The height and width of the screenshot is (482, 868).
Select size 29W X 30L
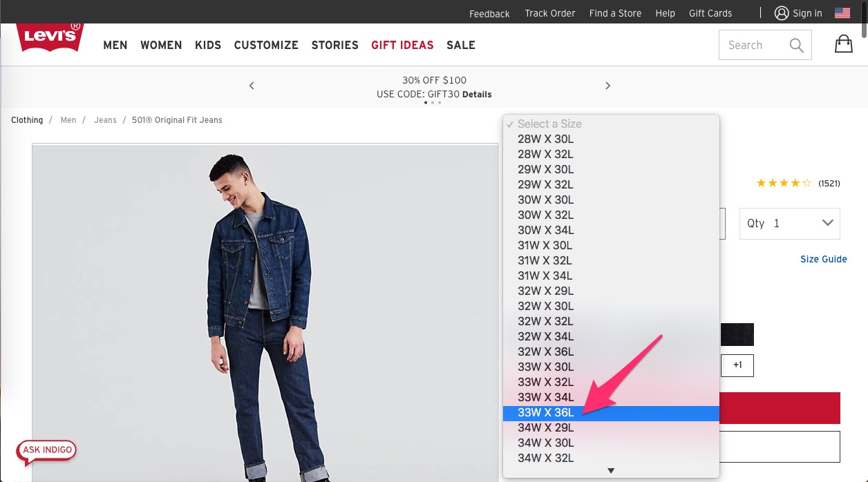611,169
